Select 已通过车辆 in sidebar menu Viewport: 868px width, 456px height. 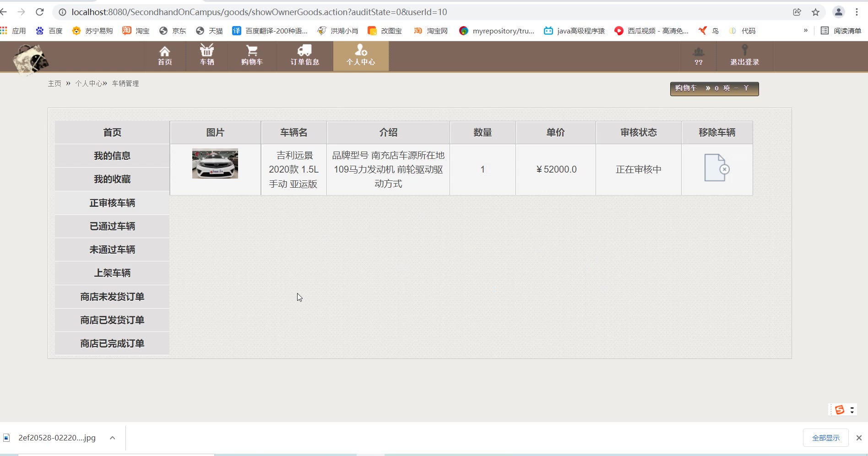tap(112, 226)
